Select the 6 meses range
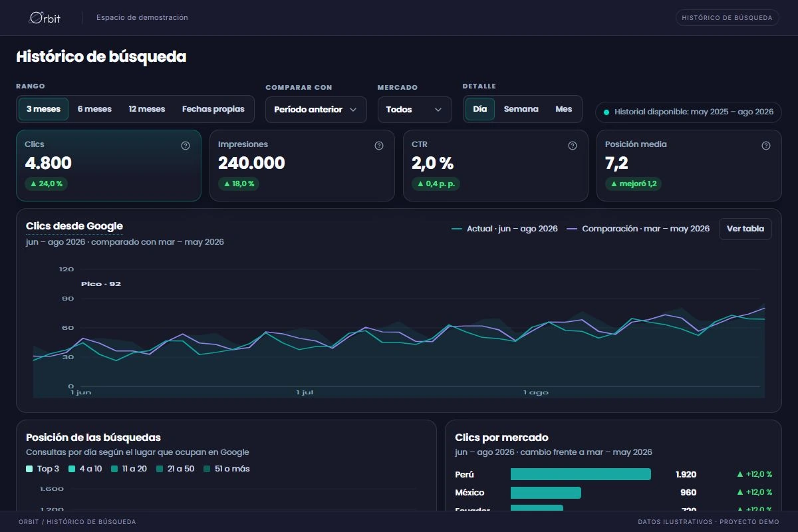 coord(94,109)
